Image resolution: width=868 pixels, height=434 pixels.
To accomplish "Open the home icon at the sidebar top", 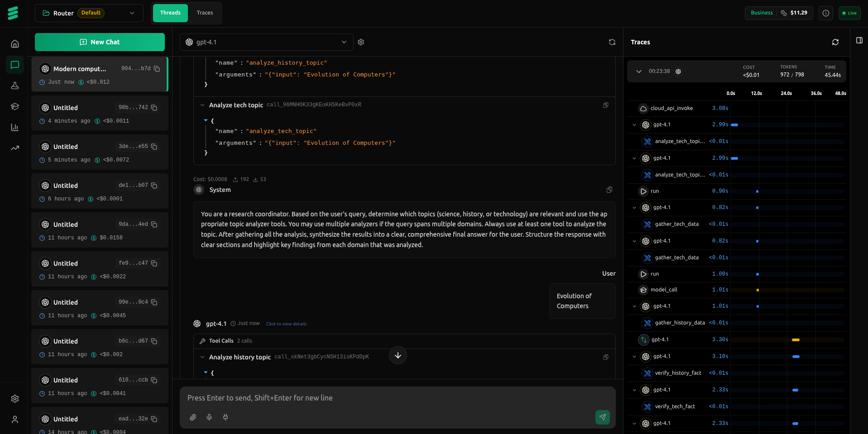I will 15,43.
